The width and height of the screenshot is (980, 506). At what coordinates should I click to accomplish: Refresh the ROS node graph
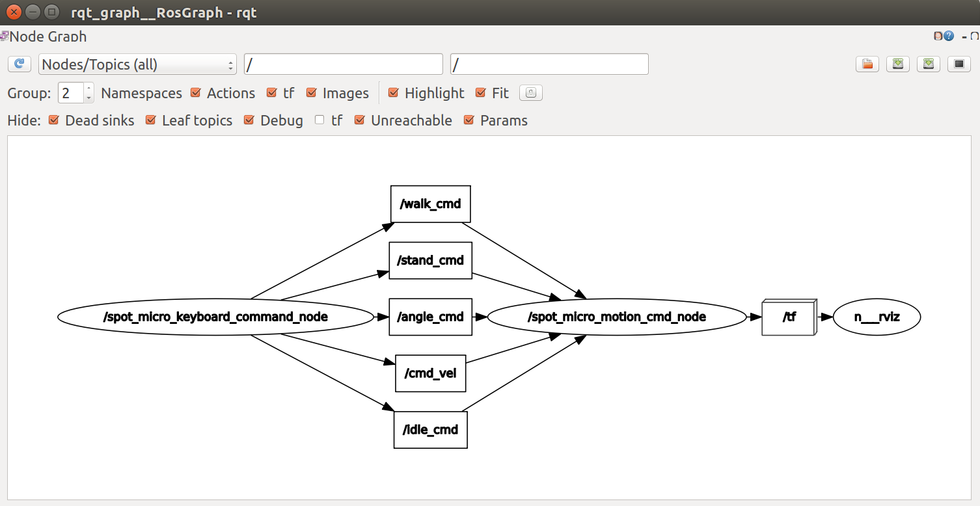click(x=19, y=64)
